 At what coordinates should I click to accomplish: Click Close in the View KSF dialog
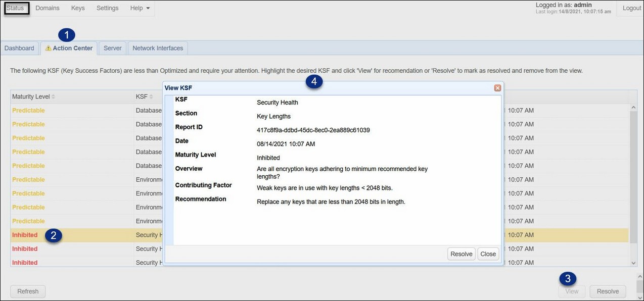point(488,254)
